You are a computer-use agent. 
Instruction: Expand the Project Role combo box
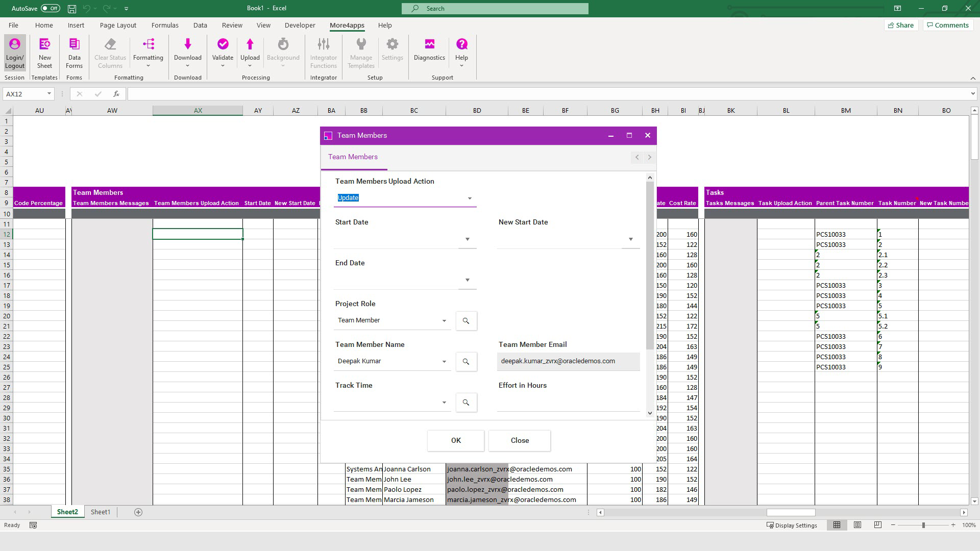click(444, 321)
